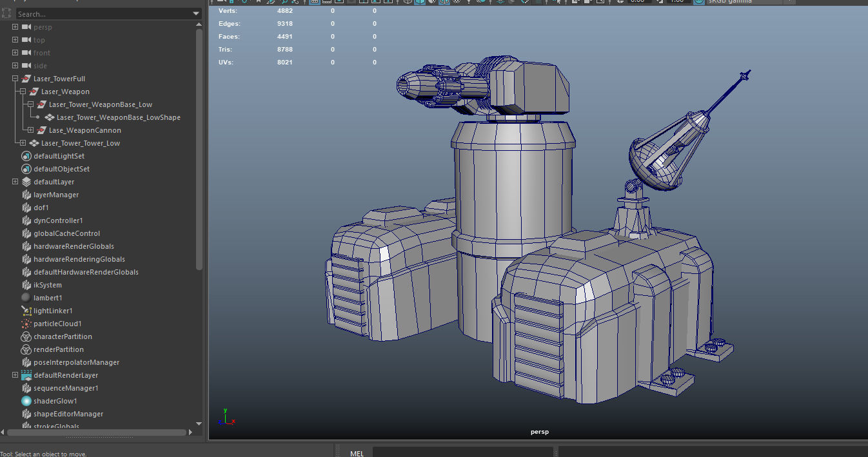This screenshot has height=457, width=868.
Task: Click the Laser_Weapon transform node icon
Action: (34, 92)
